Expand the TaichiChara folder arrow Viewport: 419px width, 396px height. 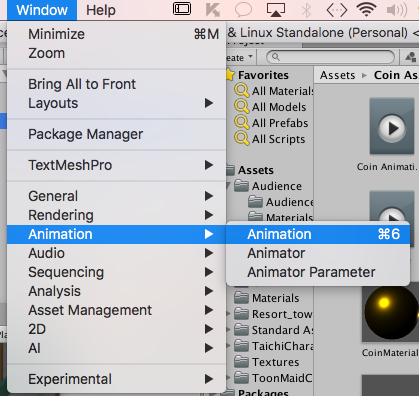(x=229, y=346)
